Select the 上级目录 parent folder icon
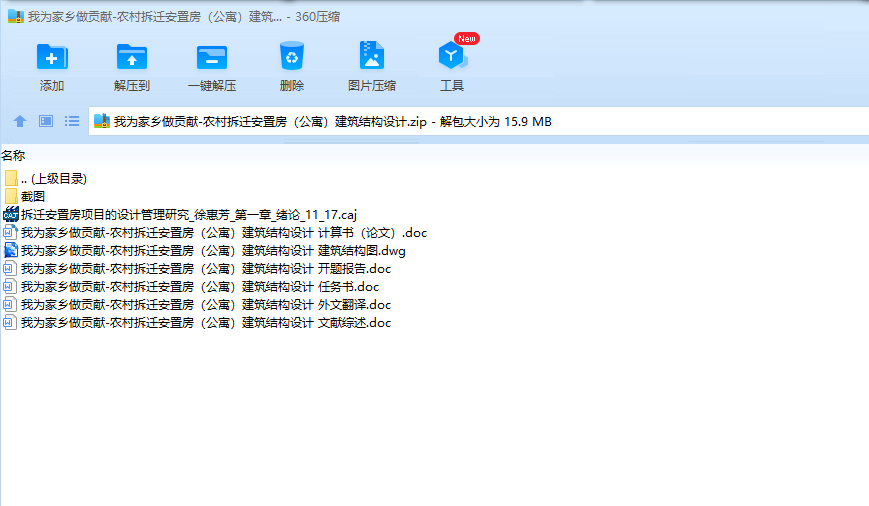The height and width of the screenshot is (506, 869). [11, 178]
